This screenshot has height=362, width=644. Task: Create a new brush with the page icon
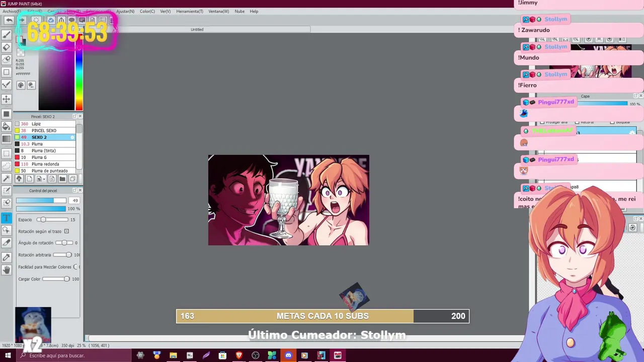coord(30,178)
